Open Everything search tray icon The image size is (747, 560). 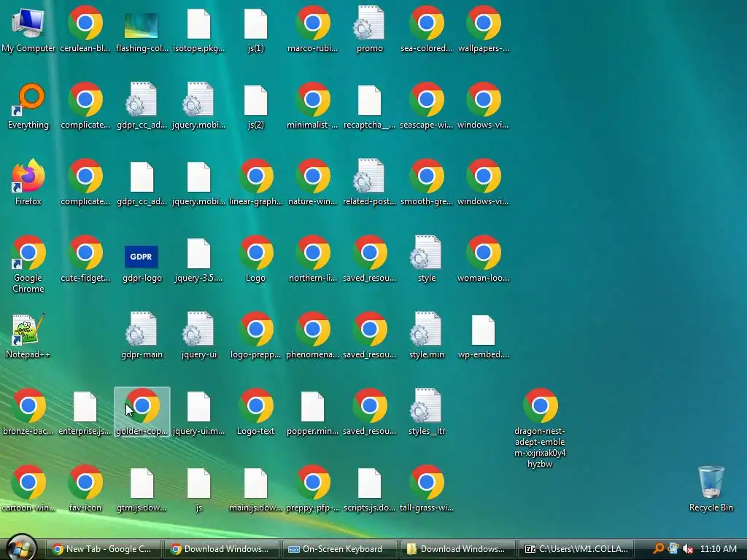click(659, 549)
